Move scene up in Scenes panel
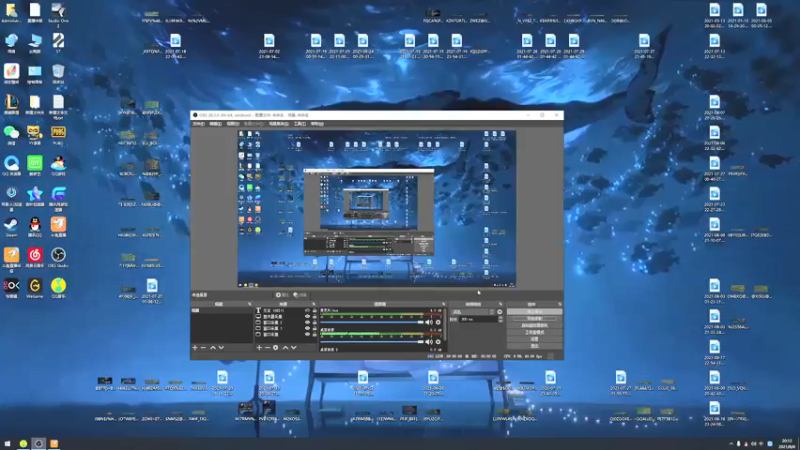This screenshot has width=800, height=450. pyautogui.click(x=213, y=347)
